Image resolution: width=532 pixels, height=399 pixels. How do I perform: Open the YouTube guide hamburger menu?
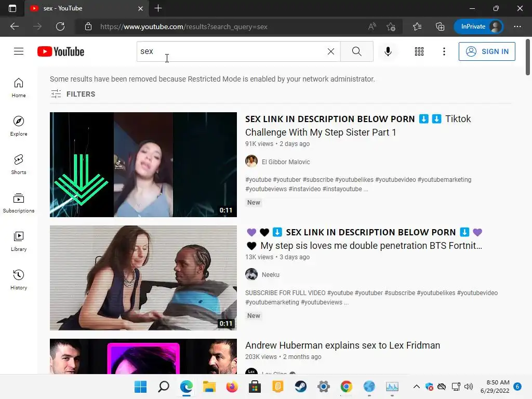click(19, 51)
